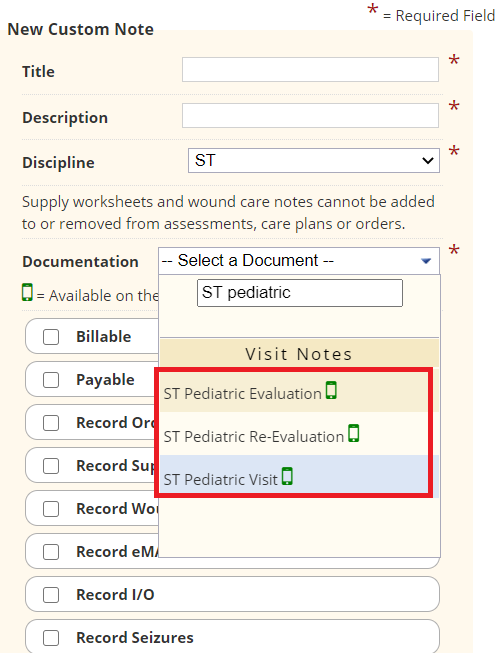Click mobile icon beside ST Pediatric Evaluation
Screen dimensions: 497x653
click(x=331, y=390)
